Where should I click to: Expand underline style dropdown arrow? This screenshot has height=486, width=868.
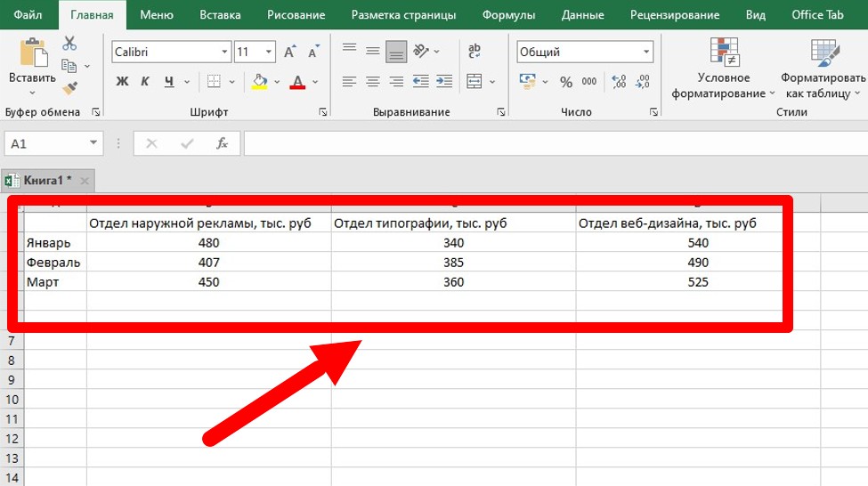tap(187, 82)
